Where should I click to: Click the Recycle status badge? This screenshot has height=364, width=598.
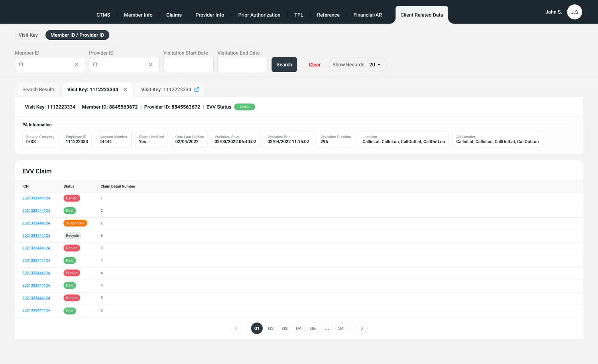click(73, 236)
